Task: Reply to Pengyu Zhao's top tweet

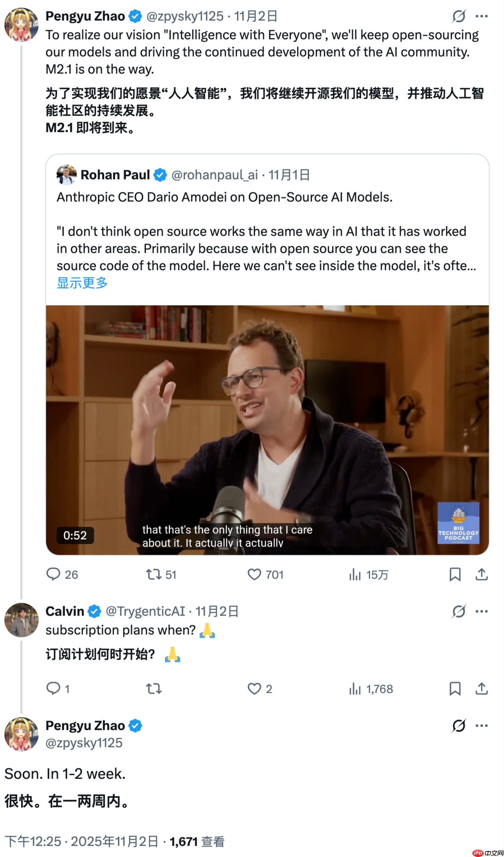Action: coord(53,574)
